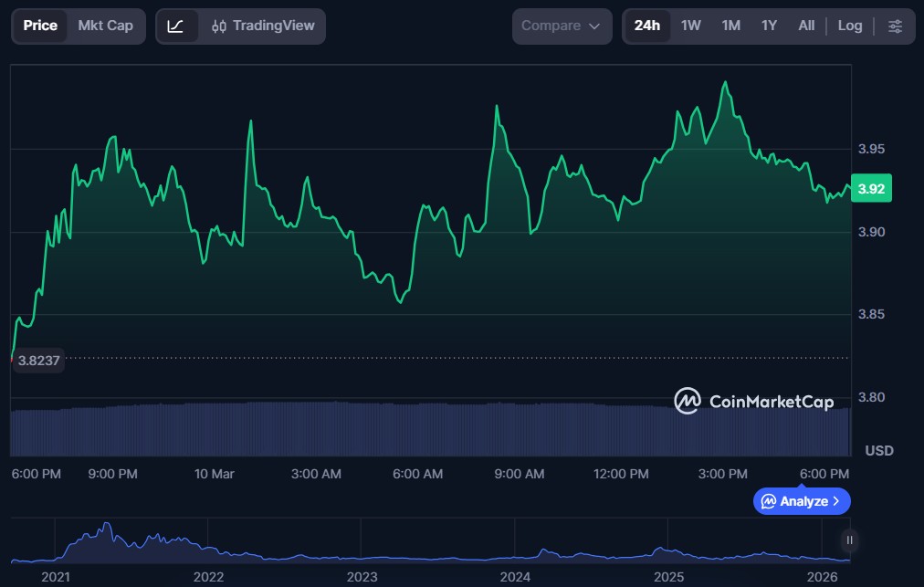Click the Analyze button's robot icon
This screenshot has height=587, width=924.
pyautogui.click(x=769, y=501)
